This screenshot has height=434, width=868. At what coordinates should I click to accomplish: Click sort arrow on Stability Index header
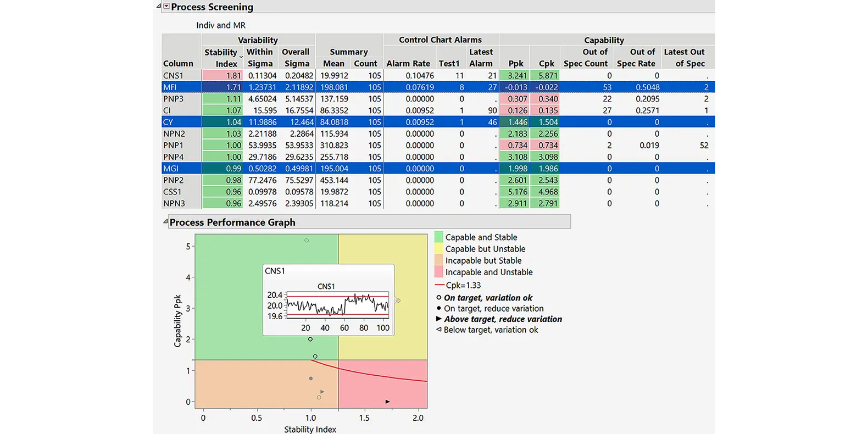pos(241,57)
